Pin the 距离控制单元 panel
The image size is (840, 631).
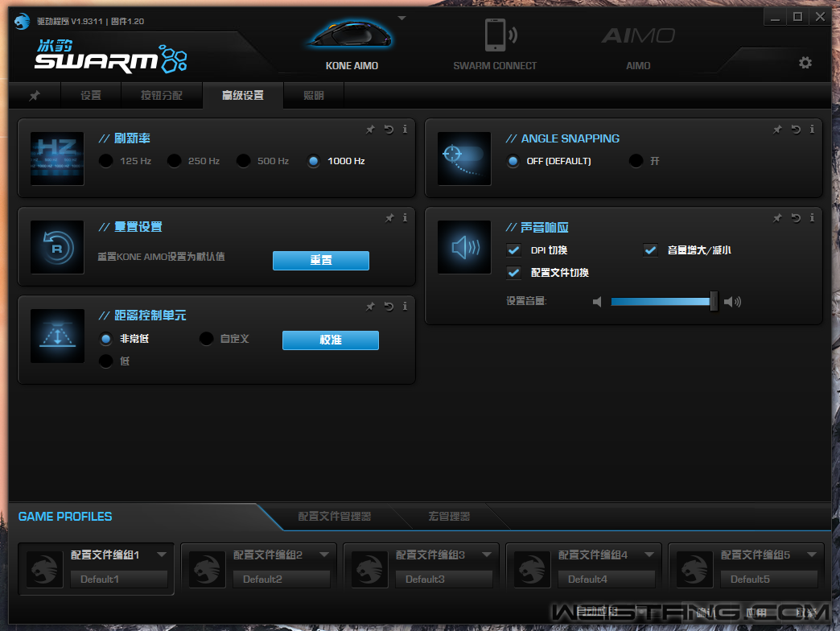[370, 307]
